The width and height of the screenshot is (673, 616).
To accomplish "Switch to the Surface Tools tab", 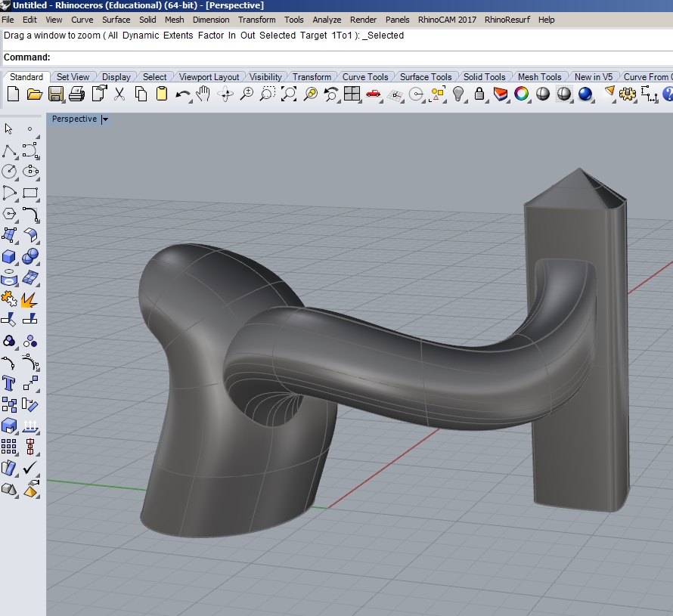I will point(426,77).
